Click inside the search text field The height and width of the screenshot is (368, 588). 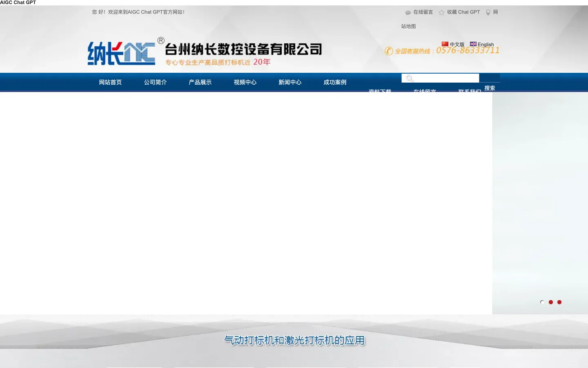tap(446, 78)
